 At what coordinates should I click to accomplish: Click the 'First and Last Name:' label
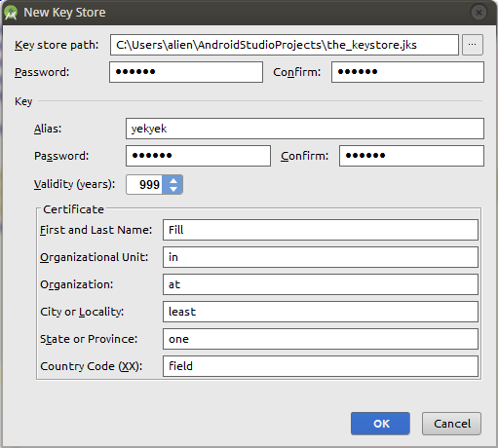96,230
